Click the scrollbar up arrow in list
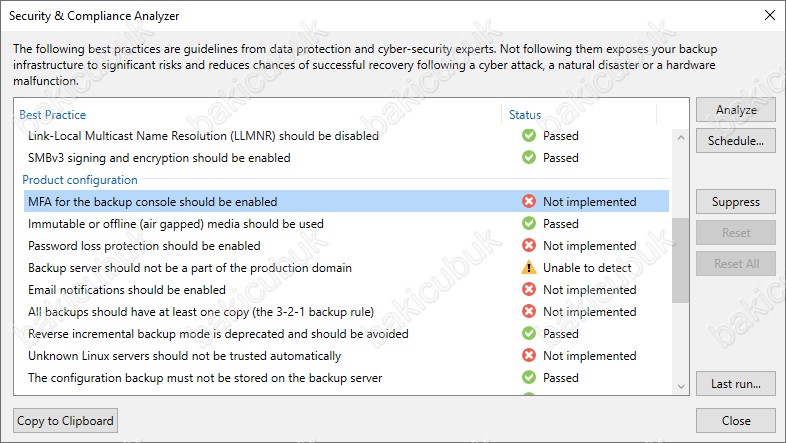This screenshot has width=786, height=443. tap(681, 137)
